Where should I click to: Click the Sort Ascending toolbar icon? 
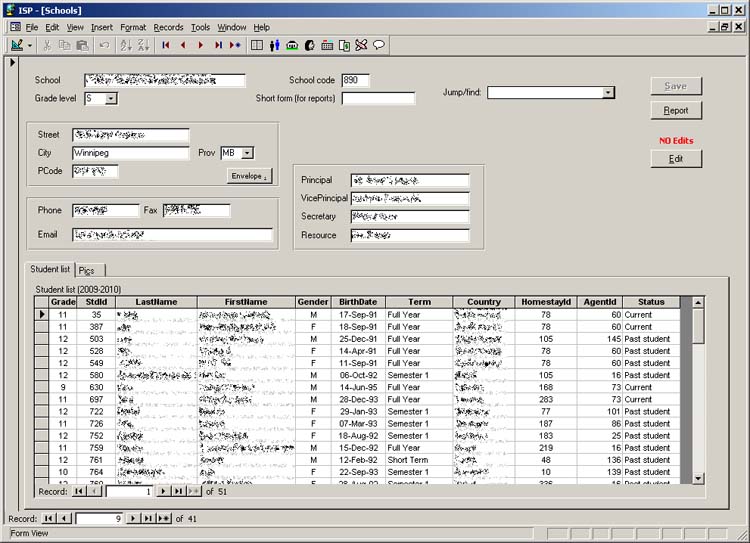(x=126, y=45)
